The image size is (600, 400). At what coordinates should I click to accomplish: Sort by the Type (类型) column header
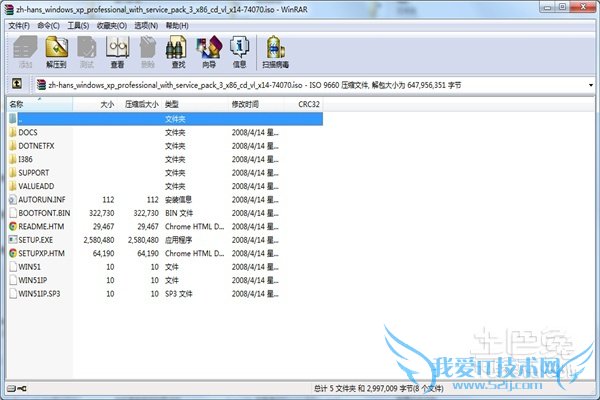[195, 104]
